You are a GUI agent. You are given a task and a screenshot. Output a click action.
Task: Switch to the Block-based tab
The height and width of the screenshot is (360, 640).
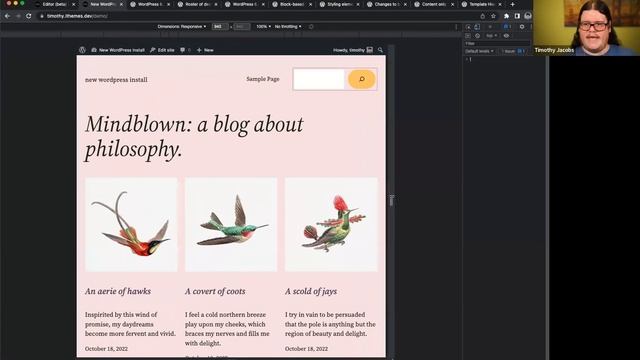pyautogui.click(x=293, y=4)
